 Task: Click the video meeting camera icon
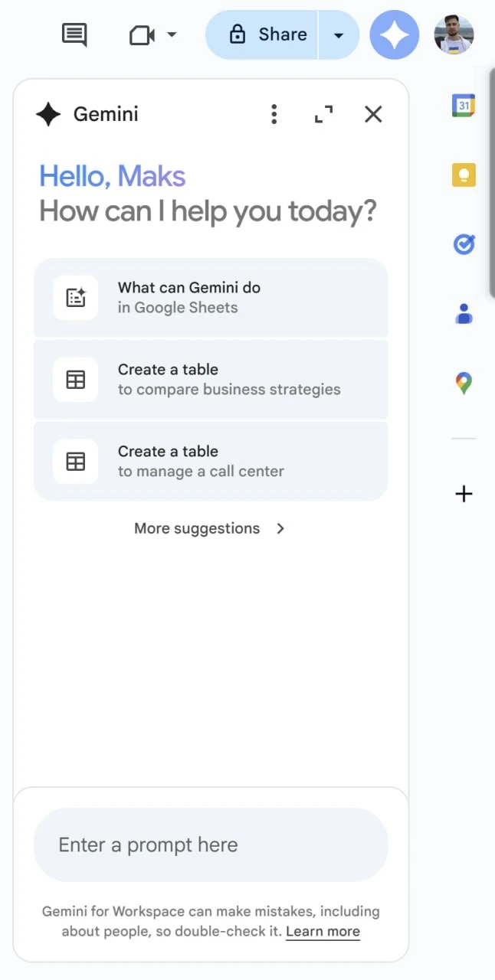pyautogui.click(x=142, y=34)
